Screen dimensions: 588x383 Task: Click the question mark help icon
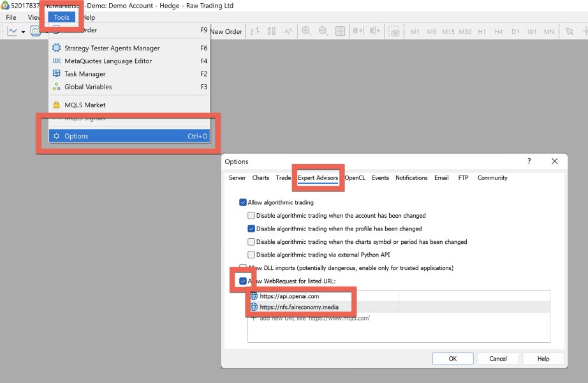click(529, 161)
